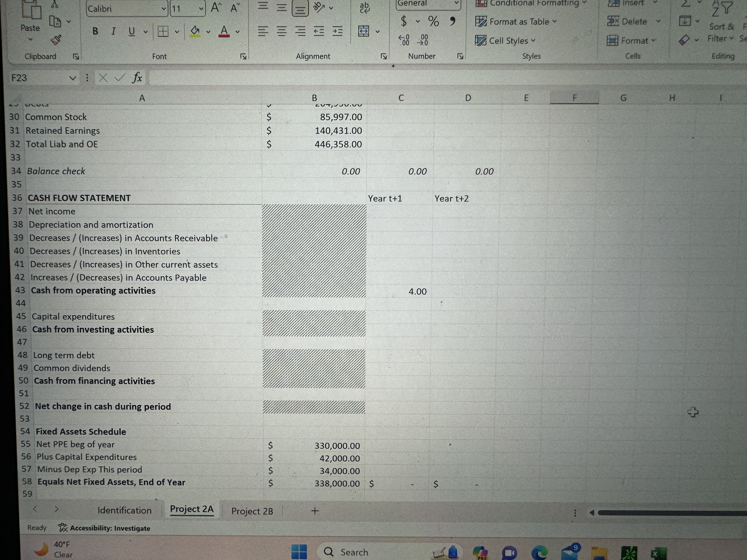Viewport: 747px width, 560px height.
Task: Click the Format Painter brush icon
Action: pyautogui.click(x=56, y=40)
